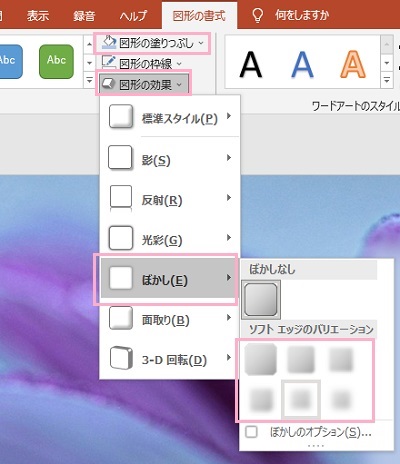
Task: Open the 面取り(B) submenu
Action: click(170, 318)
